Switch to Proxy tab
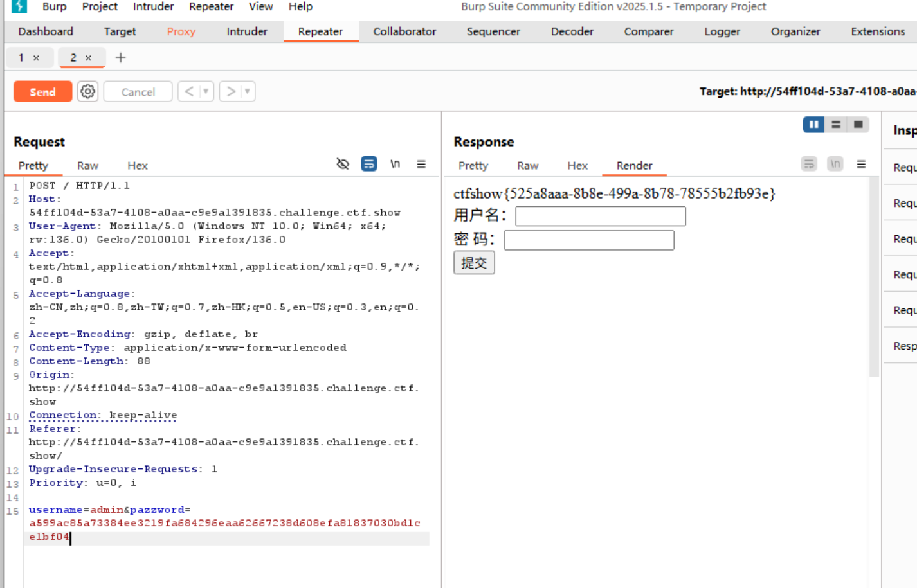 click(181, 31)
